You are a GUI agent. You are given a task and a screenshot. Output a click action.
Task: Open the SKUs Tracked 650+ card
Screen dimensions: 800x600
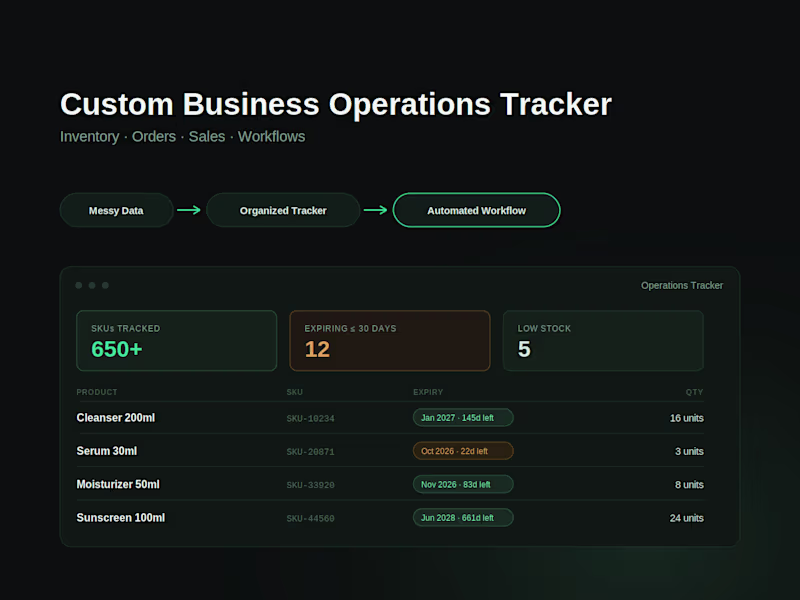coord(177,341)
